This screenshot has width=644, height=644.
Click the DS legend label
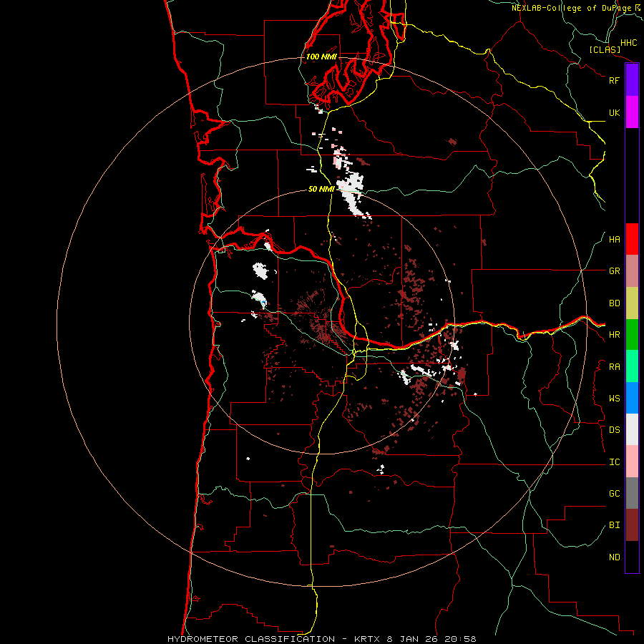(614, 430)
